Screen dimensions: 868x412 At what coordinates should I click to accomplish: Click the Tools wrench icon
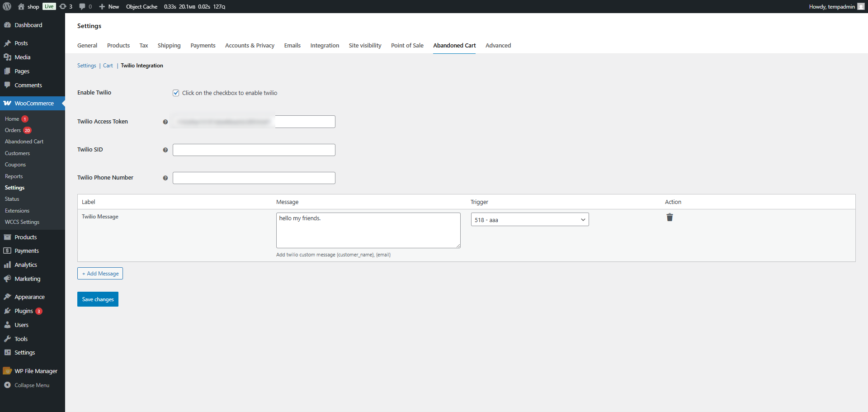(7, 339)
